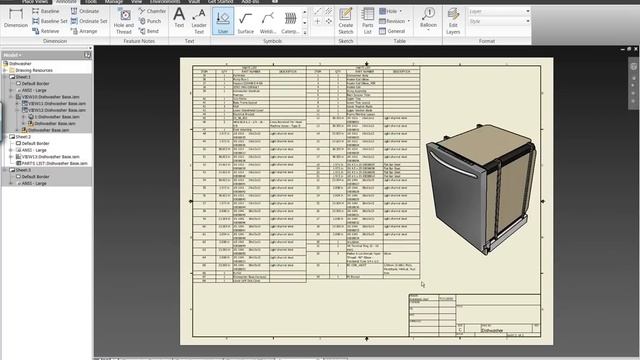Open Edit Layers
This screenshot has height=360, width=640.
[x=453, y=21]
